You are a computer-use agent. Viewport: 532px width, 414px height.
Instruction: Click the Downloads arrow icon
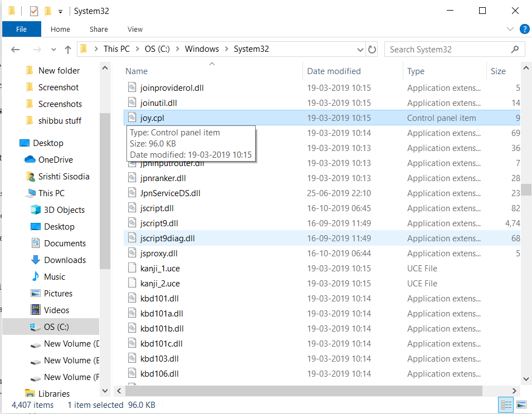coord(35,260)
